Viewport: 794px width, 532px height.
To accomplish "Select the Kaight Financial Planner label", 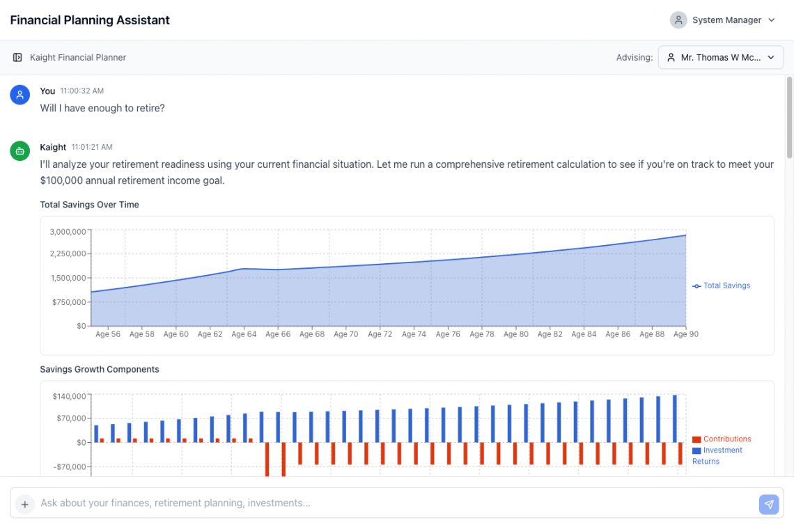I will pos(77,58).
